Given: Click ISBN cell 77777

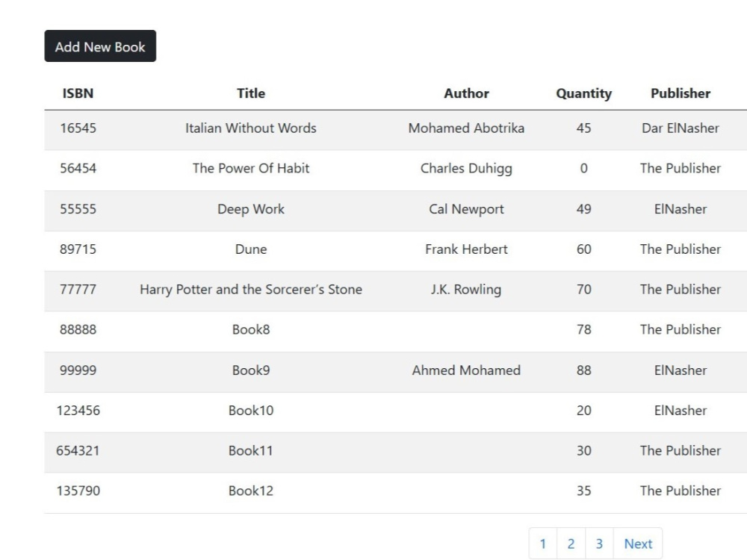Looking at the screenshot, I should coord(78,289).
